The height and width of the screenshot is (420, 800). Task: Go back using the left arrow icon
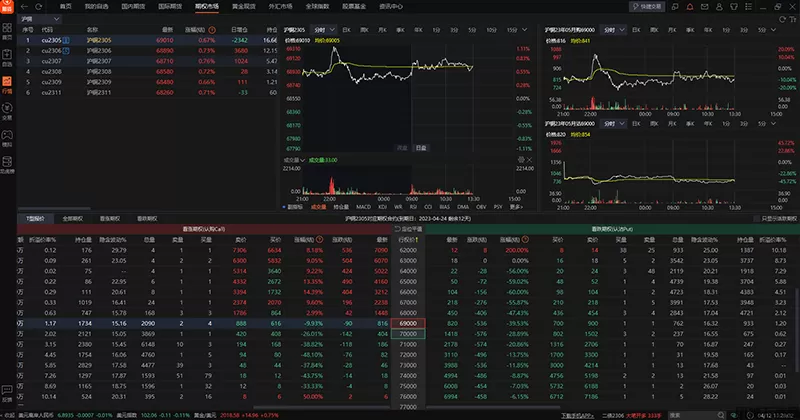(x=25, y=6)
